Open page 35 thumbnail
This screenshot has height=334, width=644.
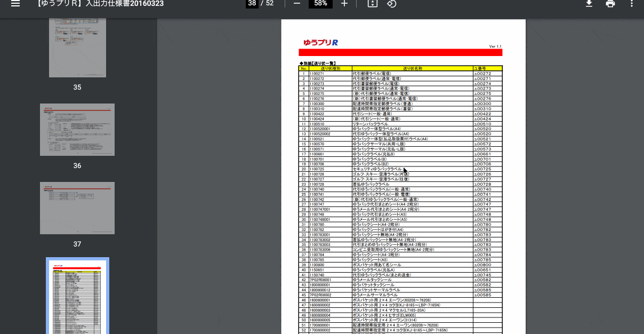click(77, 47)
